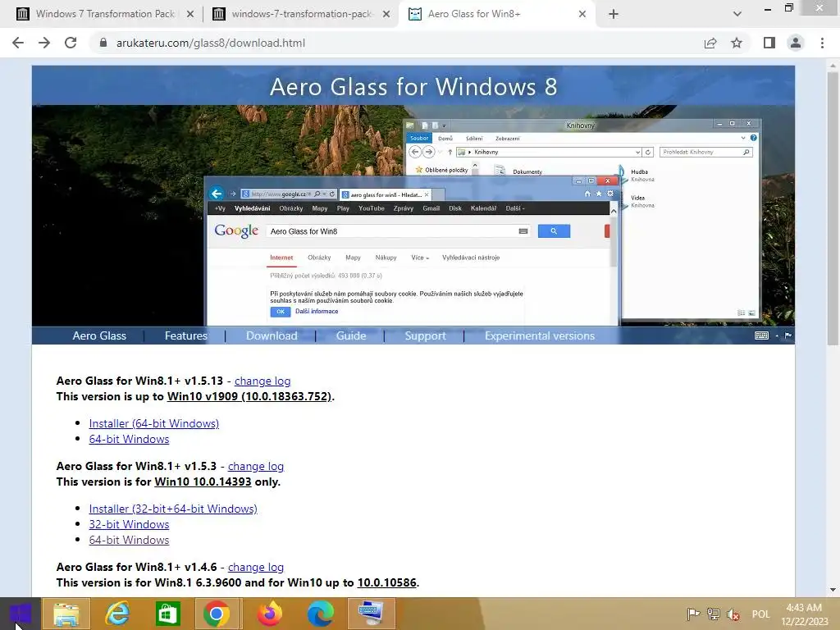Click Win10 v1909 (10.0.18363.752) version text
The image size is (840, 630).
click(x=249, y=396)
